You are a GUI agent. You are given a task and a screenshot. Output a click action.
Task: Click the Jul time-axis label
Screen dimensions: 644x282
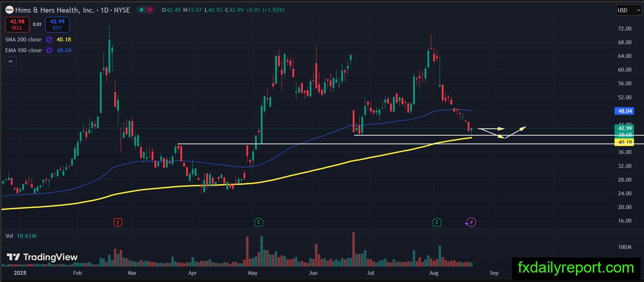tap(371, 273)
